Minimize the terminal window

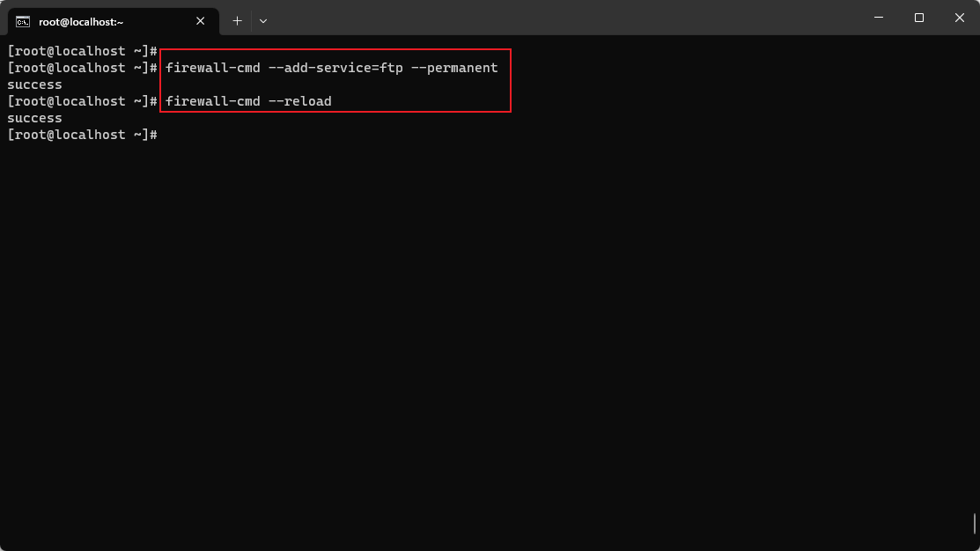[878, 18]
